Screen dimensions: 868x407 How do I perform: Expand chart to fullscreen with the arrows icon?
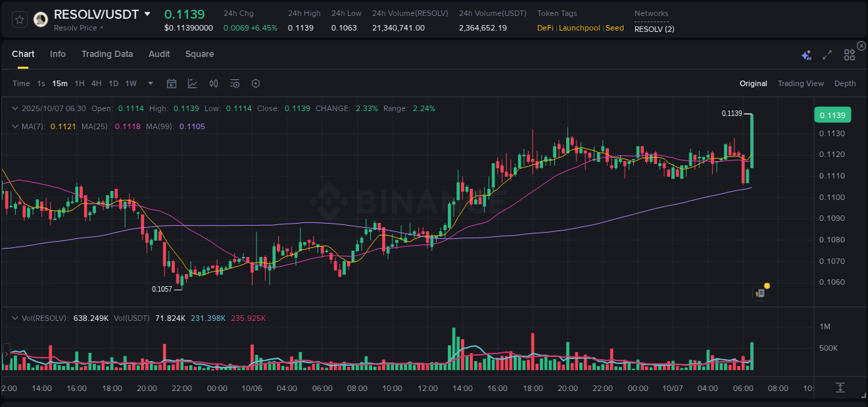pos(827,55)
